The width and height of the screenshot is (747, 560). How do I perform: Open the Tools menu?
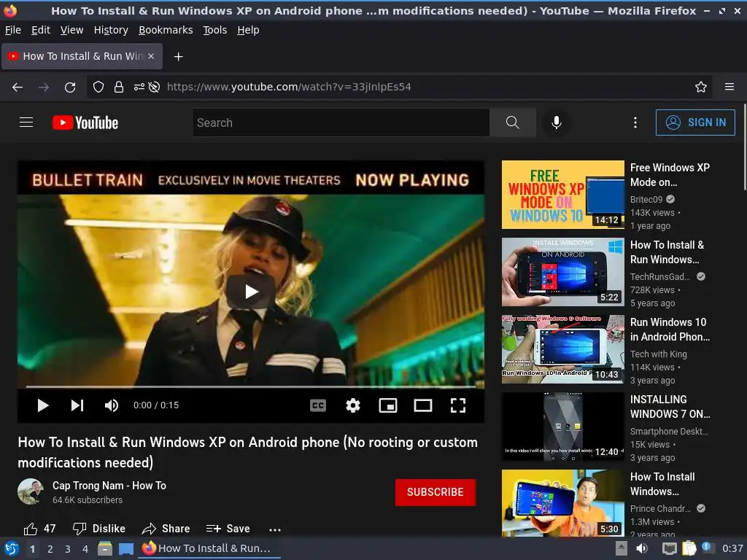(x=215, y=30)
